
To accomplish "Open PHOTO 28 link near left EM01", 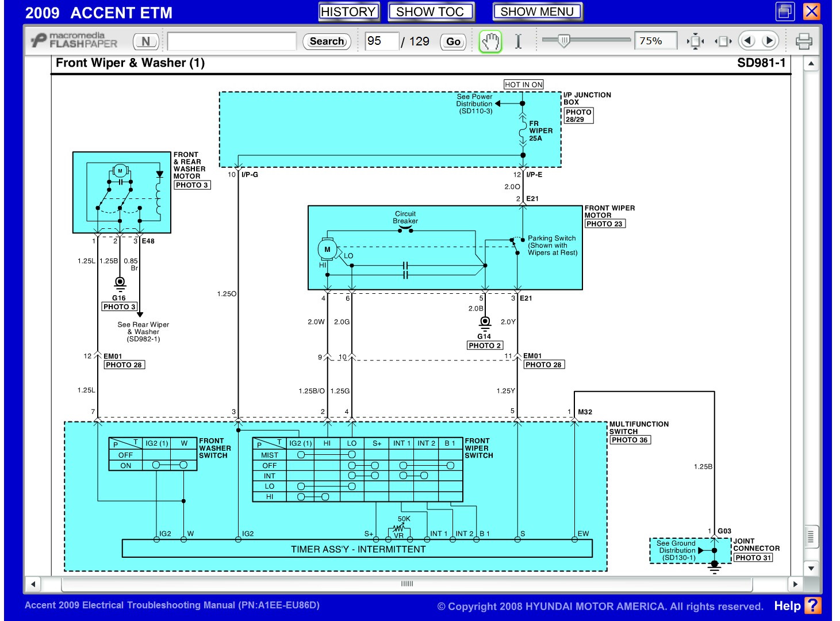I will coord(124,365).
